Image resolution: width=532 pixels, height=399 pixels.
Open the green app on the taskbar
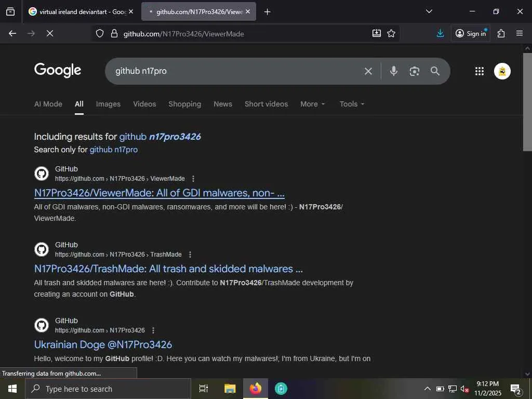coord(281,389)
